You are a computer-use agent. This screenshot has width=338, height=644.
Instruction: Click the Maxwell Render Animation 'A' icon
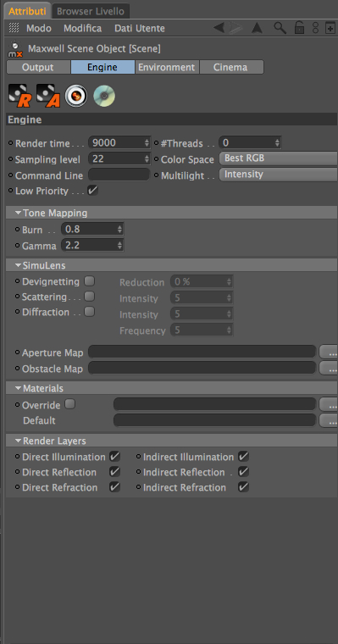coord(48,96)
